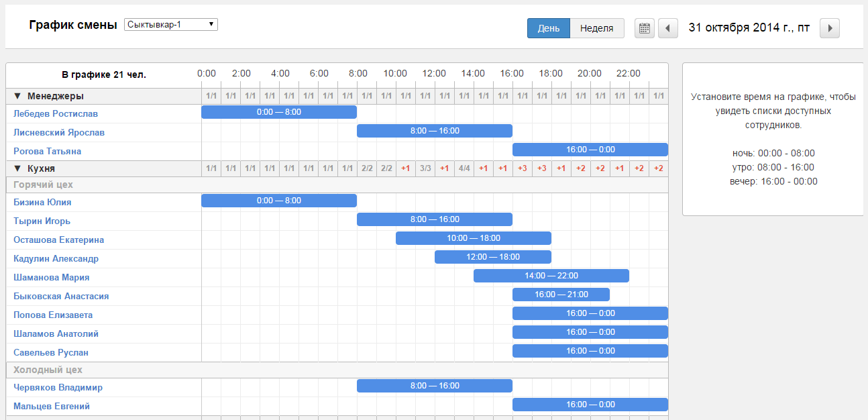Open Лебедев Ростислав employee link
The image size is (868, 420).
tap(56, 113)
